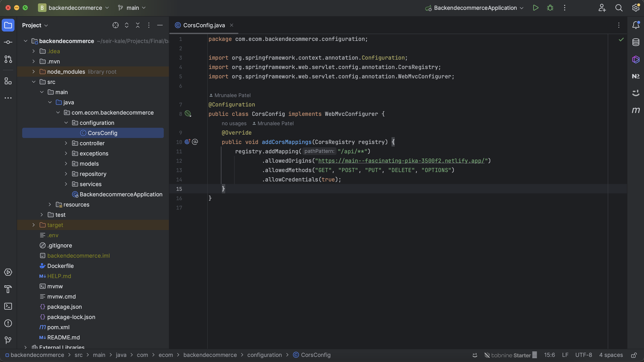Screen dimensions: 644x362
Task: Open pom.xml in the project tree
Action: tap(58, 327)
